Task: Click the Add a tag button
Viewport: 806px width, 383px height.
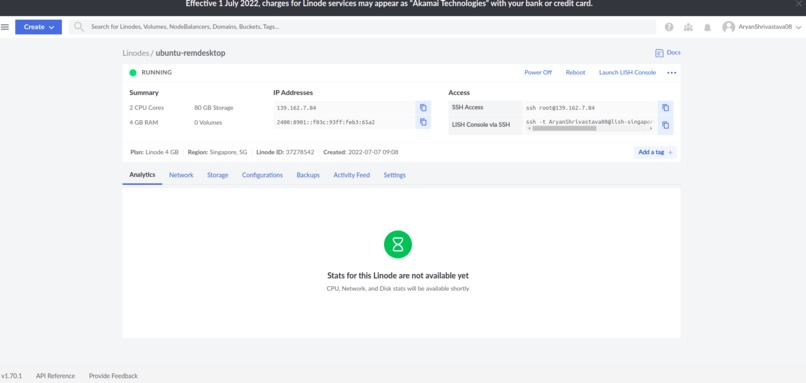Action: pos(655,152)
